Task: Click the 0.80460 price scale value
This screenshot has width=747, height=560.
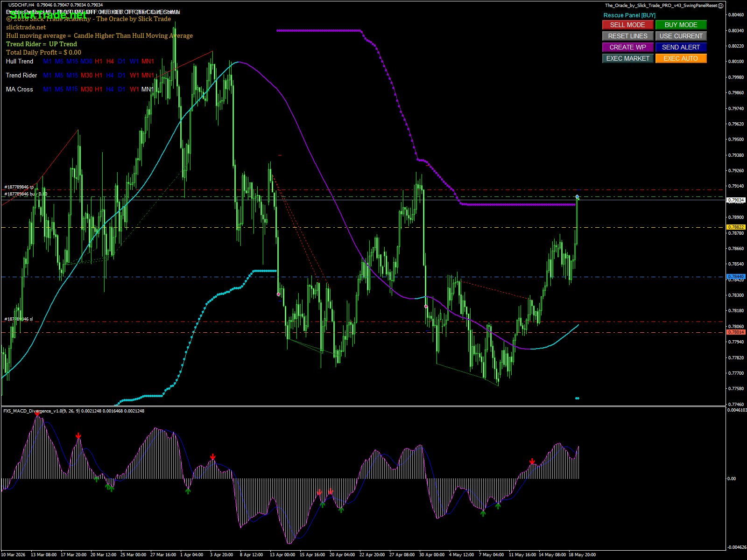Action: [x=736, y=15]
